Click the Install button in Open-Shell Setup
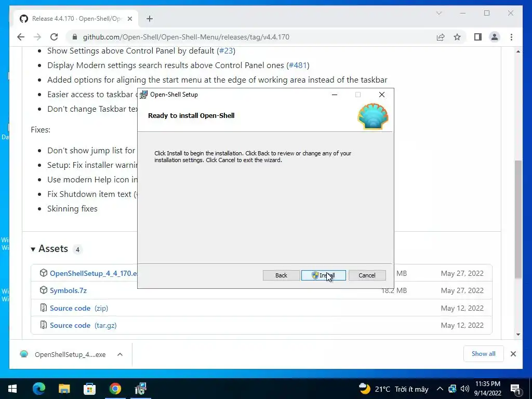 (x=323, y=275)
